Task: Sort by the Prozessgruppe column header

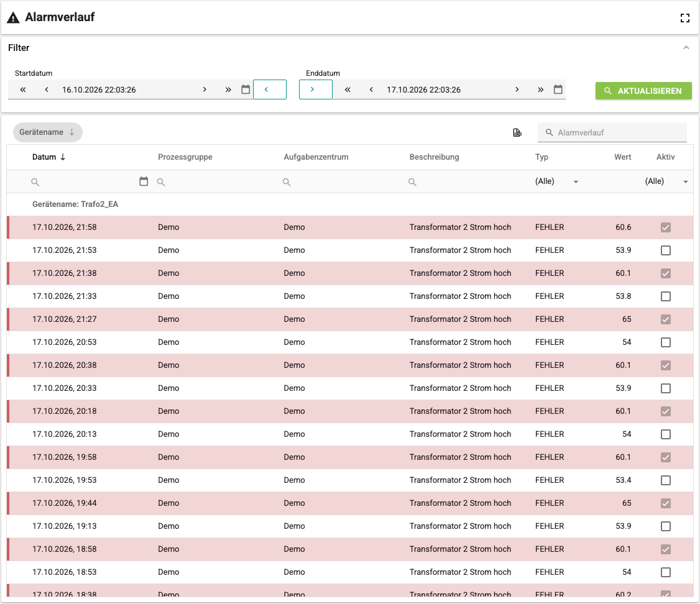Action: (x=185, y=157)
